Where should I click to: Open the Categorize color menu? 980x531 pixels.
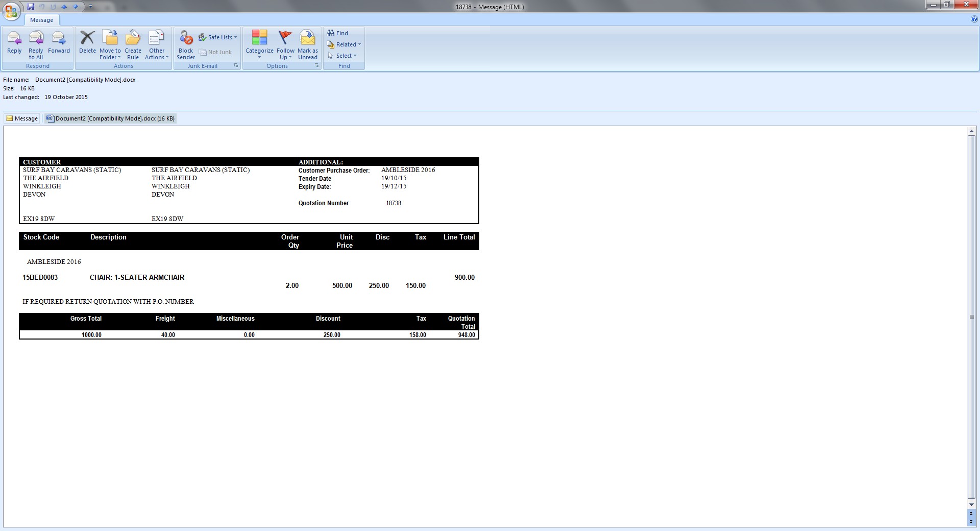[259, 45]
